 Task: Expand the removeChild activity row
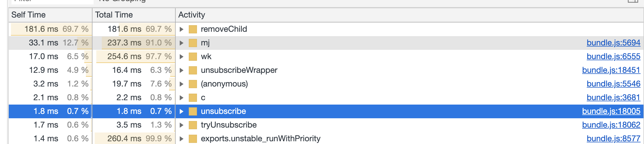point(181,29)
